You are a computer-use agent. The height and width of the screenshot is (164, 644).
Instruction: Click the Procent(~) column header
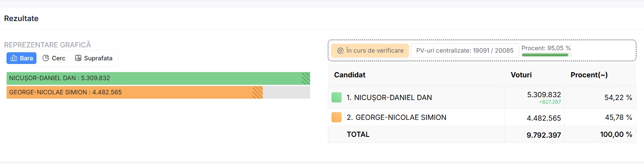point(589,75)
